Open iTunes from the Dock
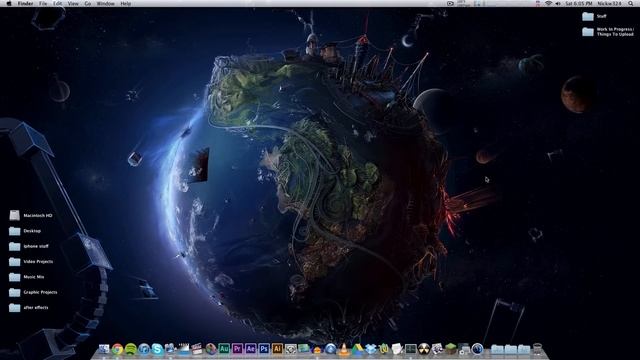This screenshot has width=640, height=360. point(144,349)
